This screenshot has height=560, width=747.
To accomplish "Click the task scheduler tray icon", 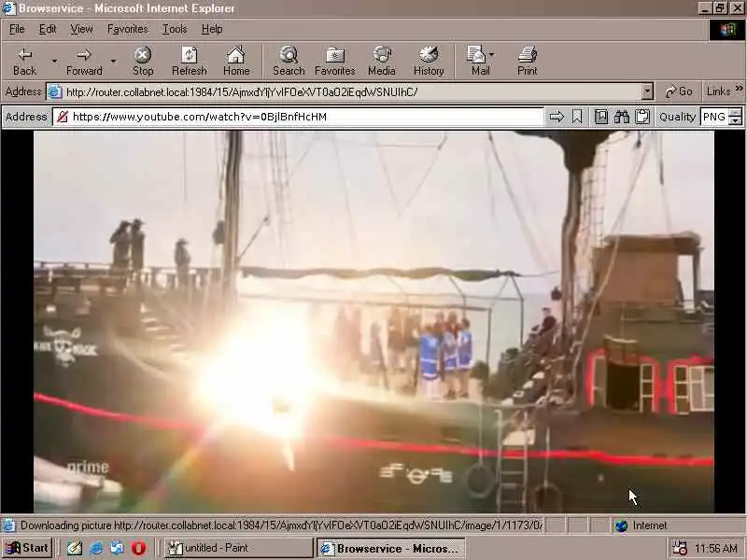I will pyautogui.click(x=680, y=548).
